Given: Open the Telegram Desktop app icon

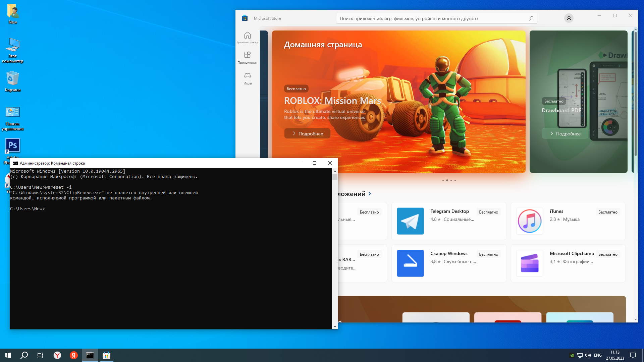Looking at the screenshot, I should (410, 221).
